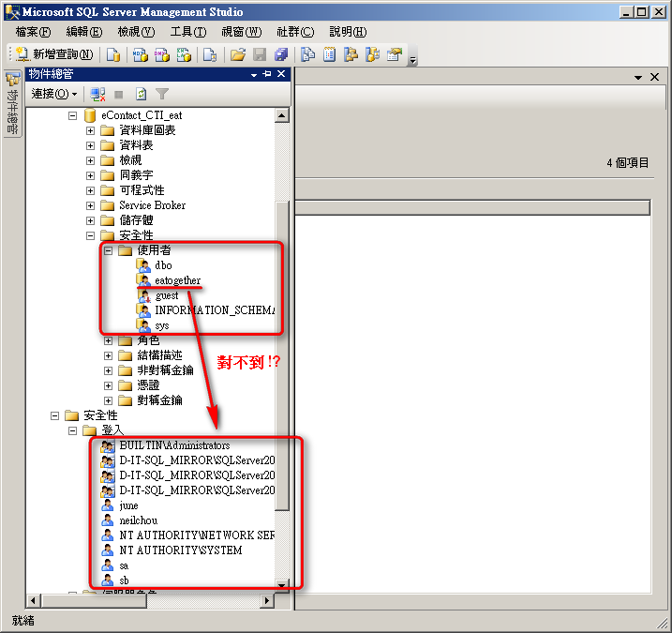Viewport: 672px width, 633px height.
Task: Click the Template Explorer toolbar icon
Action: [372, 54]
